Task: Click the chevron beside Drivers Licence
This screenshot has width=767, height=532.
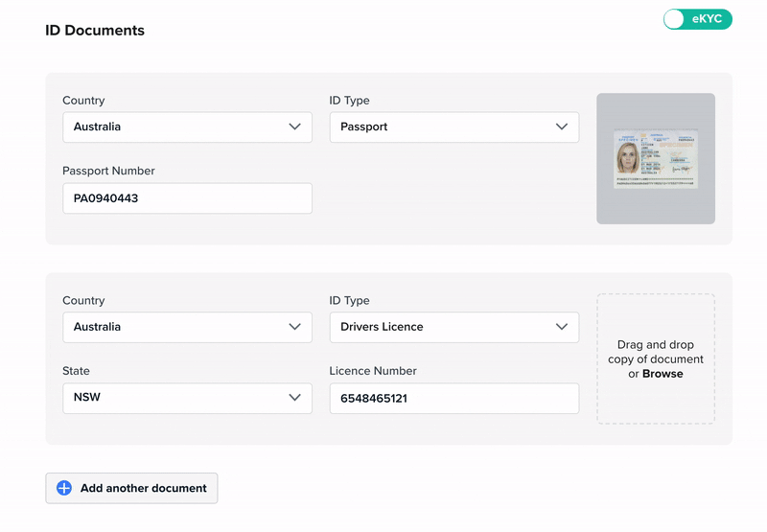Action: 562,327
